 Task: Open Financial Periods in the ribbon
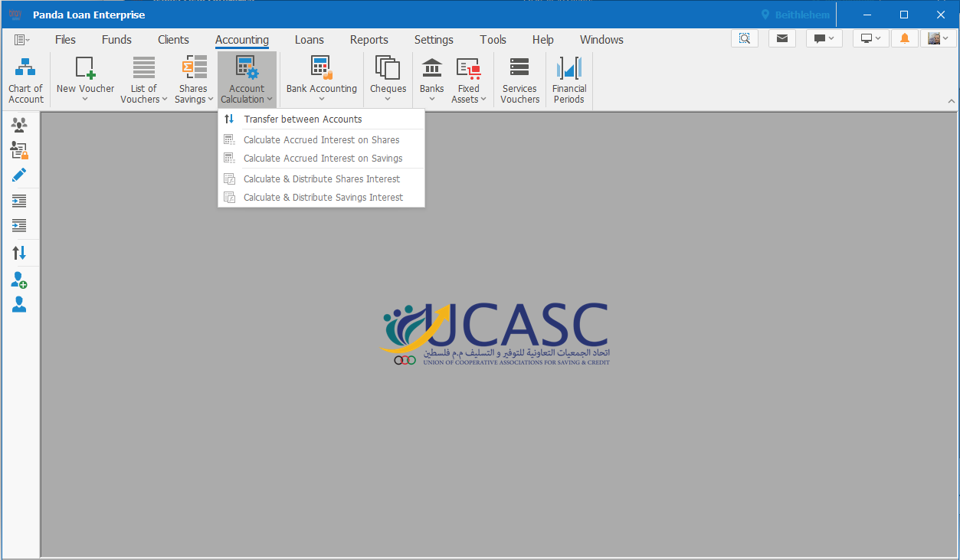(569, 80)
